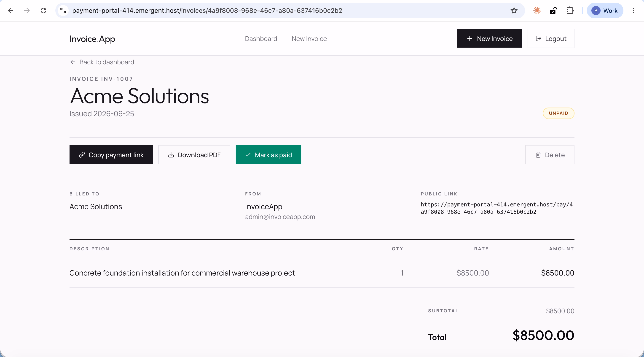
Task: Click the padlock extension icon
Action: click(553, 11)
